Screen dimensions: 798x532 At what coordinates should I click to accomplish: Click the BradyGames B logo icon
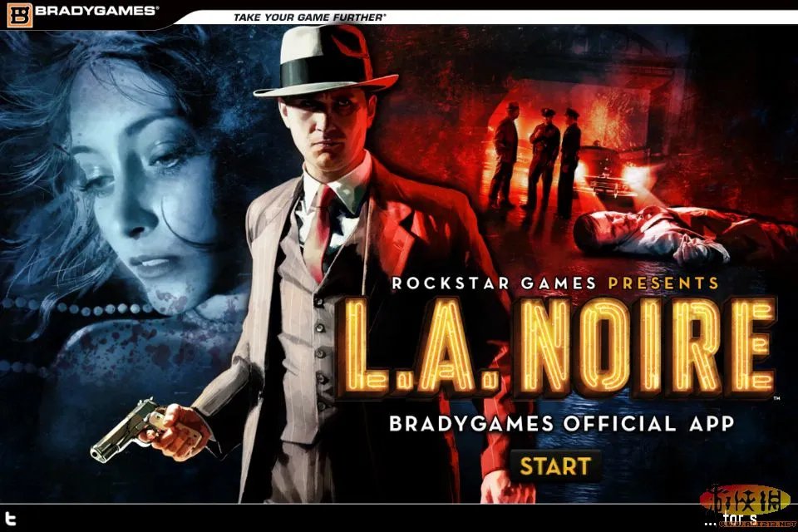[x=19, y=14]
